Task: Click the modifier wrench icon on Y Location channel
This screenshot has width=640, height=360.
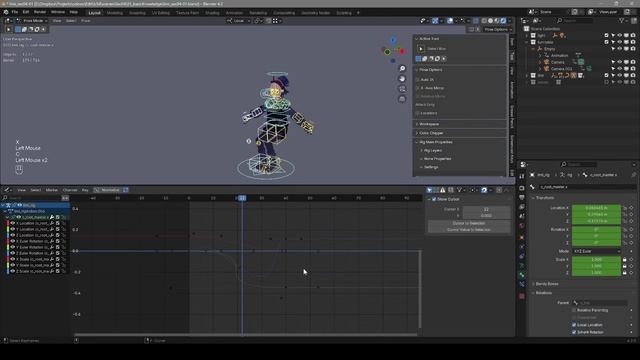Action: click(52, 229)
